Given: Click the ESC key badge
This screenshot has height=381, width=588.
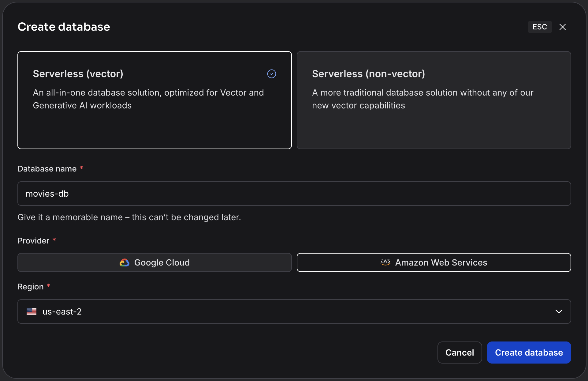Looking at the screenshot, I should [x=540, y=27].
